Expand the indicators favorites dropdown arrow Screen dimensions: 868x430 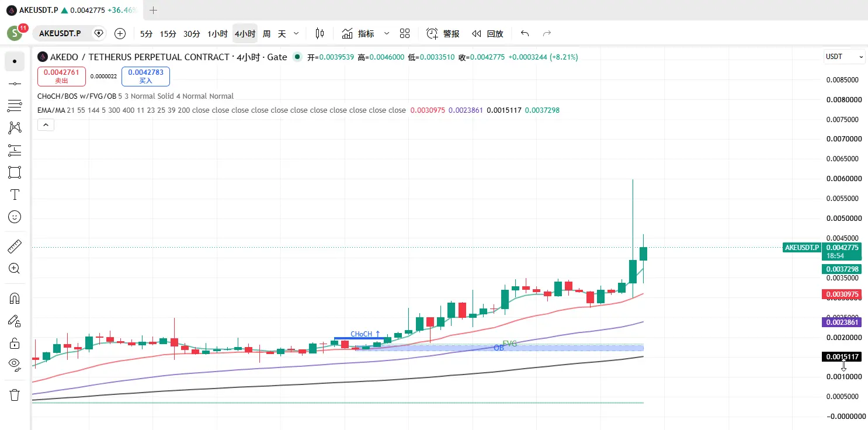386,33
